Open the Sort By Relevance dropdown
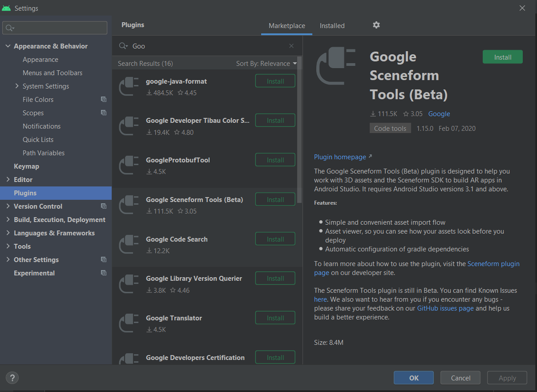 tap(266, 64)
